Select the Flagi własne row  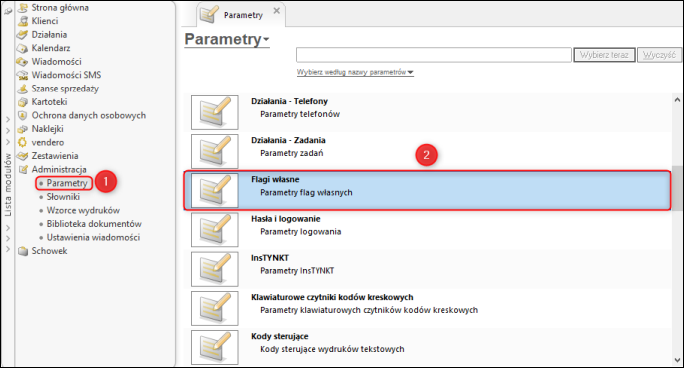point(427,191)
